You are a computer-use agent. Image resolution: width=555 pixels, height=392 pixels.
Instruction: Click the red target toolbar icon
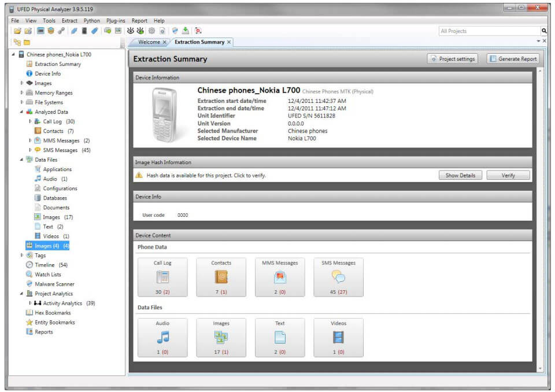198,31
